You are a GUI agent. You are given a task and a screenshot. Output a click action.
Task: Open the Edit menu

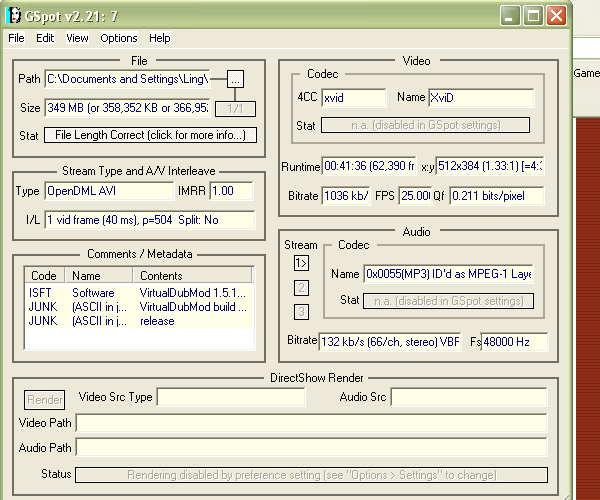[45, 38]
